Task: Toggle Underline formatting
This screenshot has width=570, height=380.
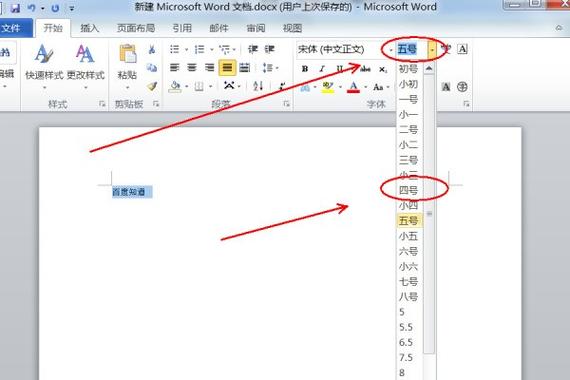Action: [x=339, y=68]
